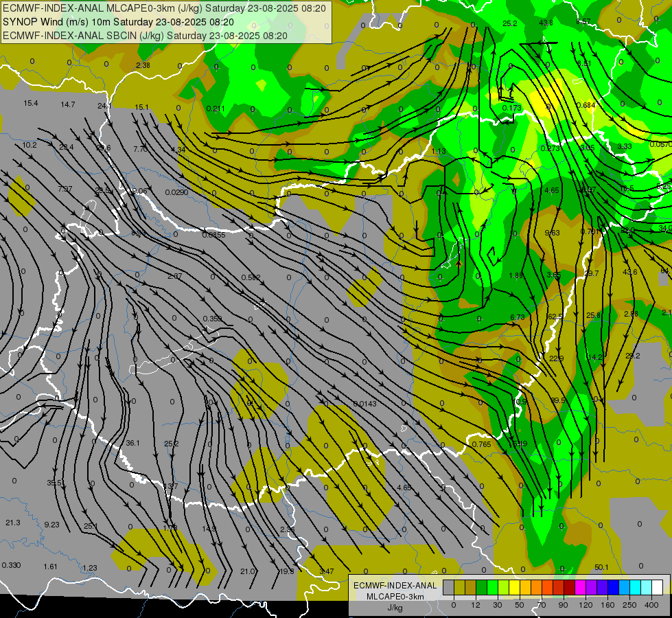
Task: Select the legend tick label 120
Action: pos(586,605)
